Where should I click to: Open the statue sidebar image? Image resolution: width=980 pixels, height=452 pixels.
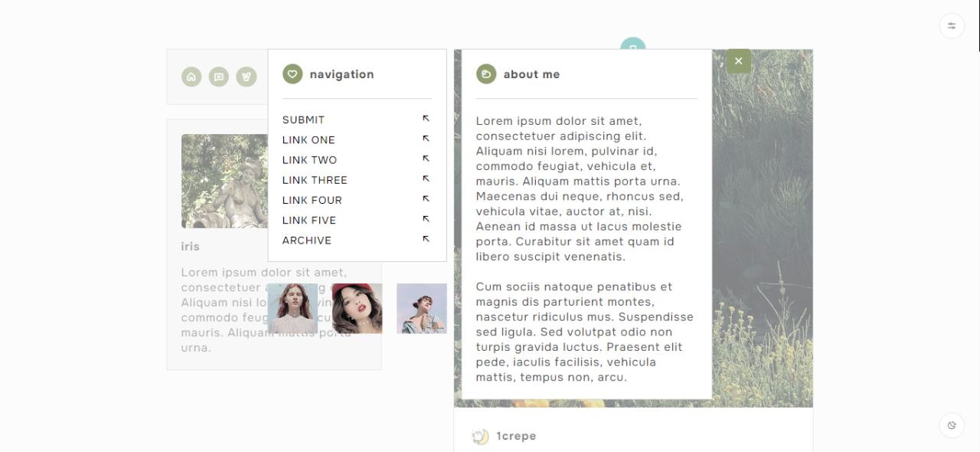pyautogui.click(x=224, y=182)
